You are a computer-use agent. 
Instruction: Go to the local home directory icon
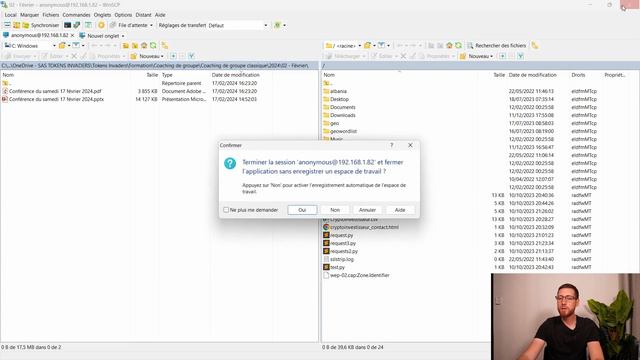tap(144, 46)
